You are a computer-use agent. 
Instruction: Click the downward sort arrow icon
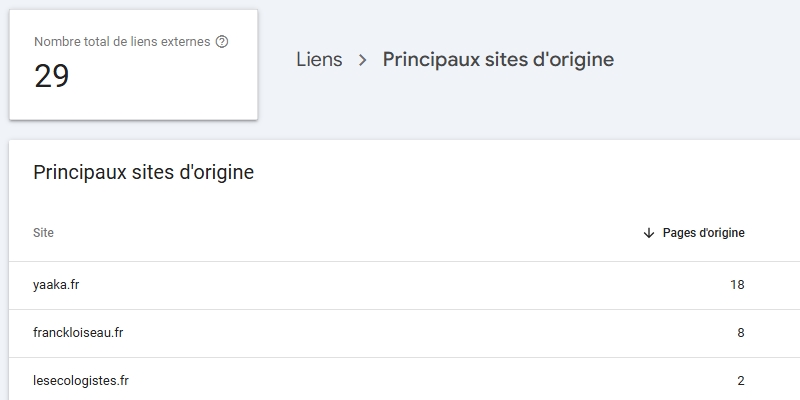(x=648, y=233)
